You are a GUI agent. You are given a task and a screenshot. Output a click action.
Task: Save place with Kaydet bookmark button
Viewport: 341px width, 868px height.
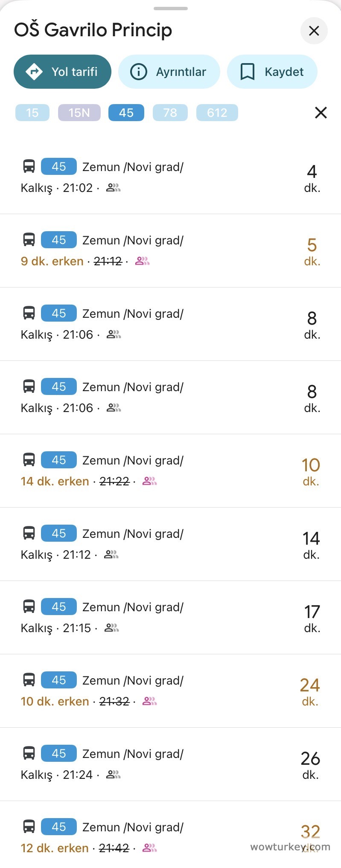(272, 72)
